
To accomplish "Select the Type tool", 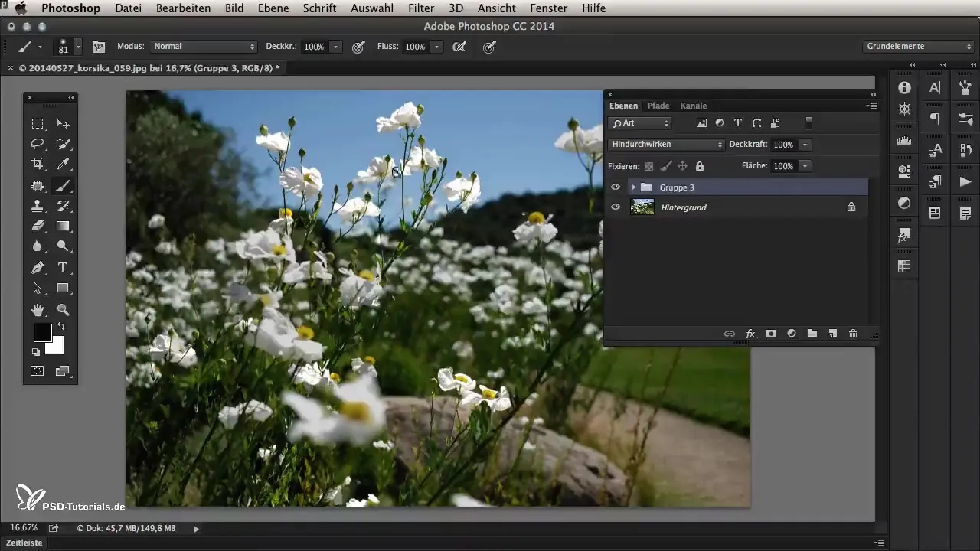I will point(63,268).
